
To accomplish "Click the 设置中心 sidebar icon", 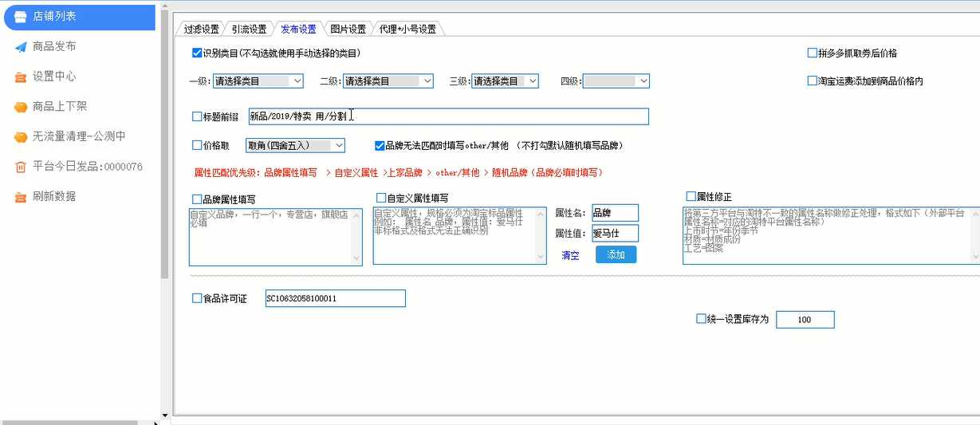I will [21, 77].
